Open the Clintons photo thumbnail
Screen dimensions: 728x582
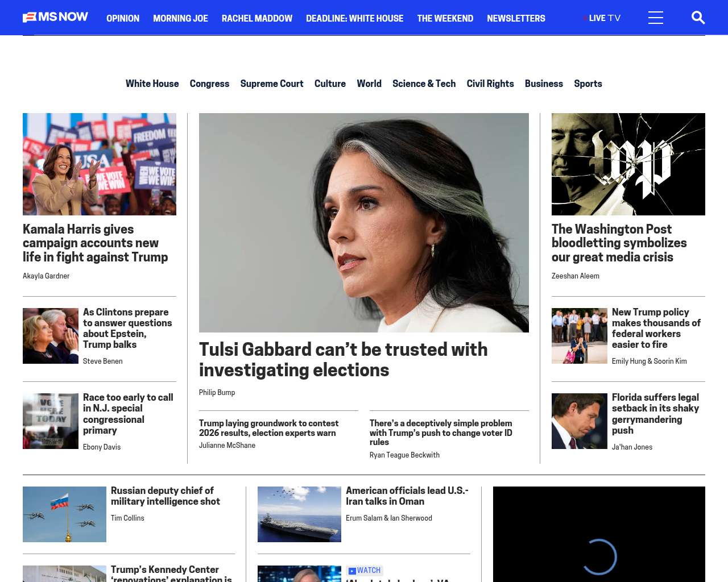51,336
